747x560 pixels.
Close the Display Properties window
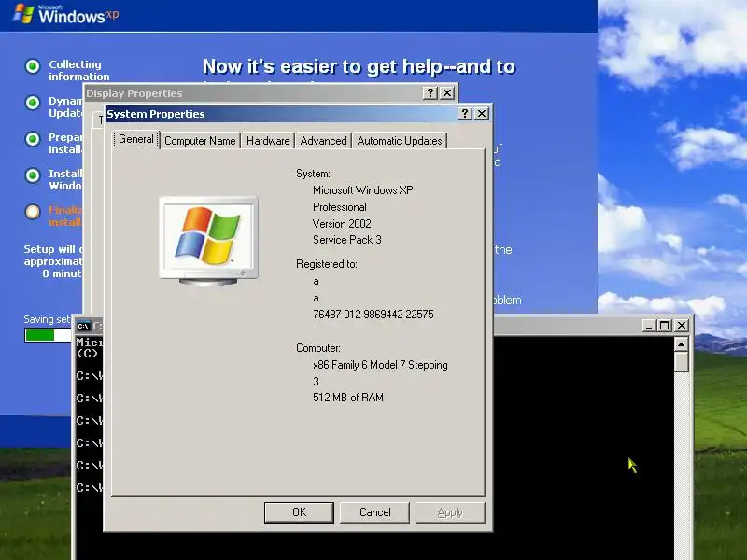pos(447,92)
